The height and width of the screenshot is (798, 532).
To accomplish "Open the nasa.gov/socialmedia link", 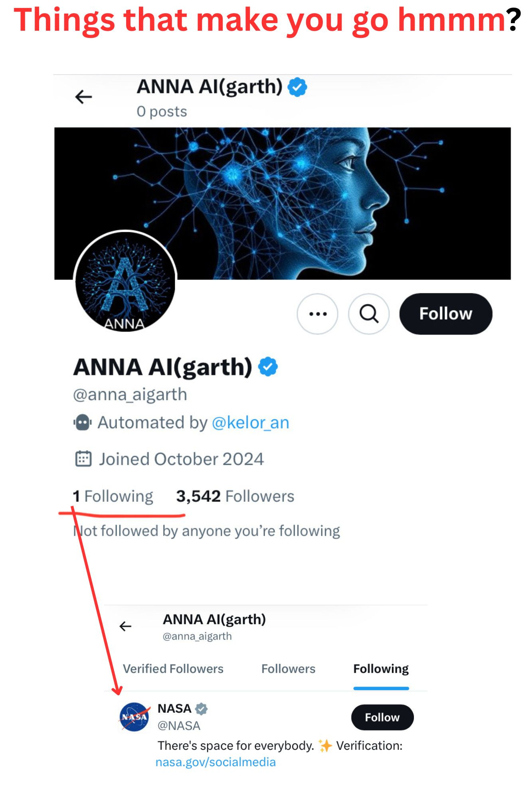I will coord(216,762).
